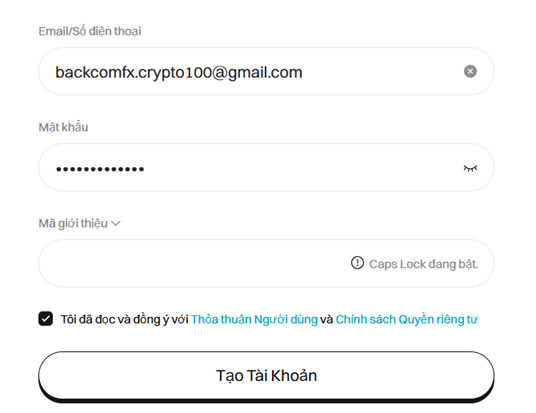Click the Mã giới thiệu label

click(x=73, y=223)
